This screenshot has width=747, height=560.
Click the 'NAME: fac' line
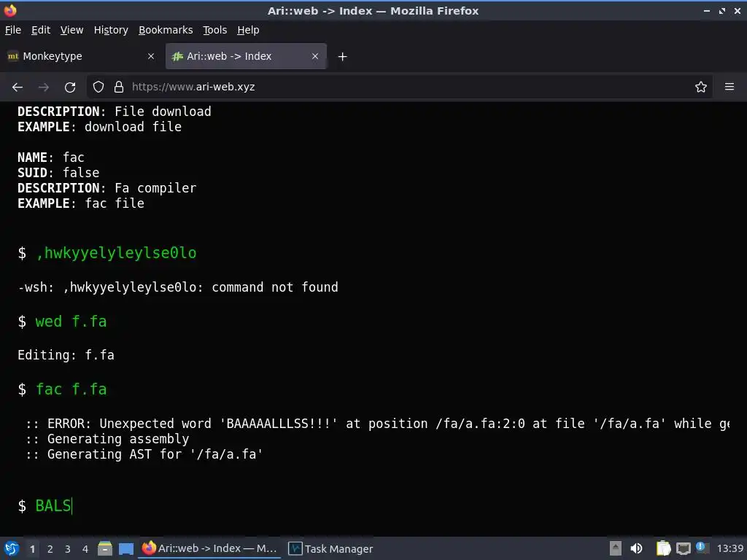click(51, 157)
